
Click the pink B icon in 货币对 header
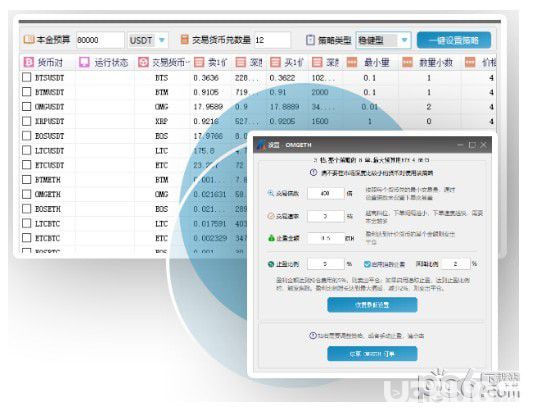[x=29, y=63]
